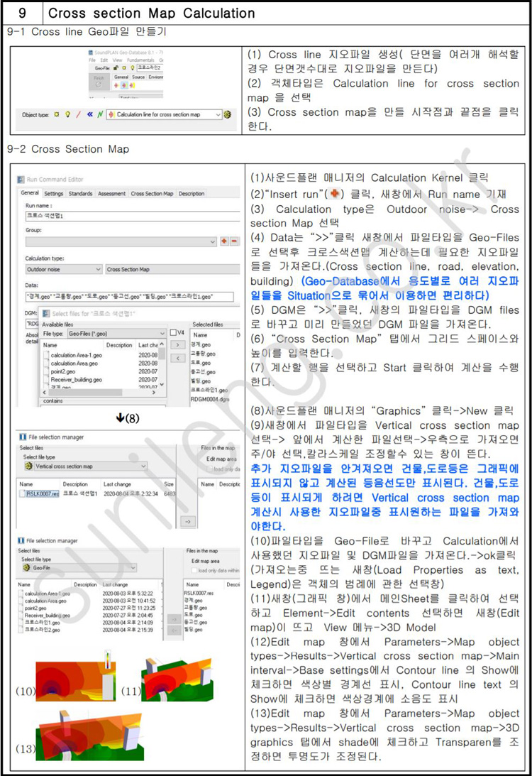
Task: Open the Geo-File select file type dropdown
Action: (x=133, y=568)
